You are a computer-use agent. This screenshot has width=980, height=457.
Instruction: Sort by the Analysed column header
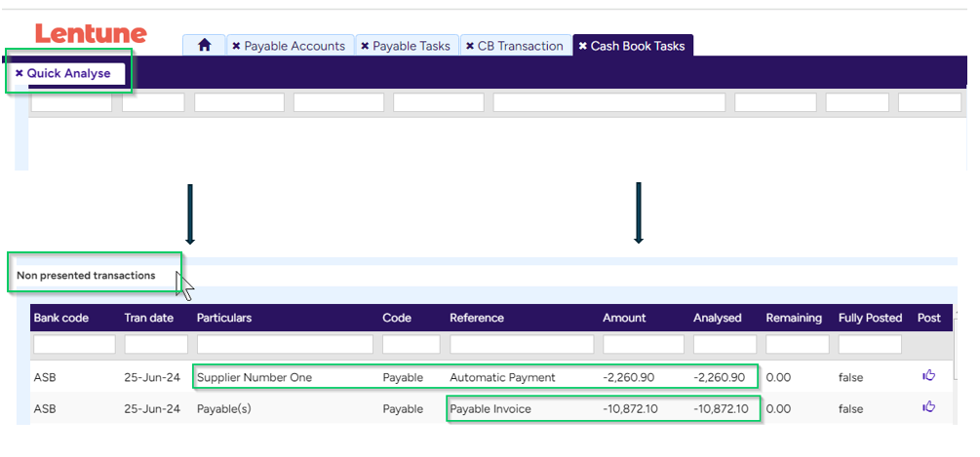pos(717,318)
